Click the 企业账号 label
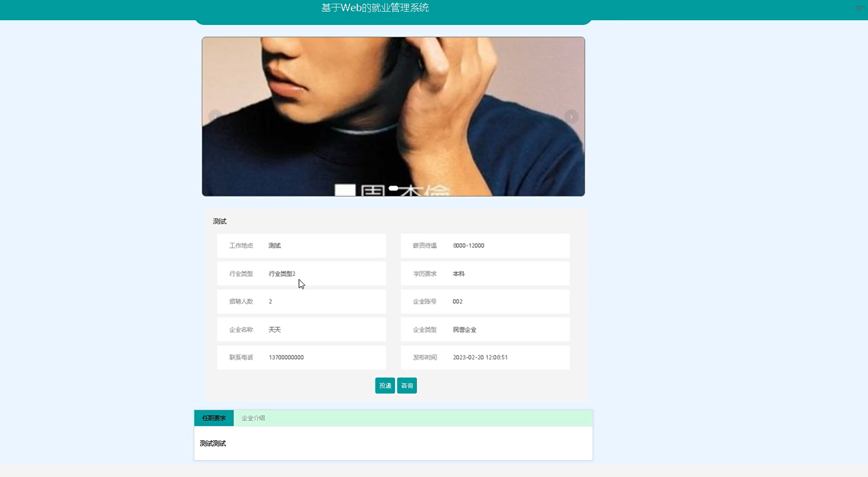 point(425,301)
